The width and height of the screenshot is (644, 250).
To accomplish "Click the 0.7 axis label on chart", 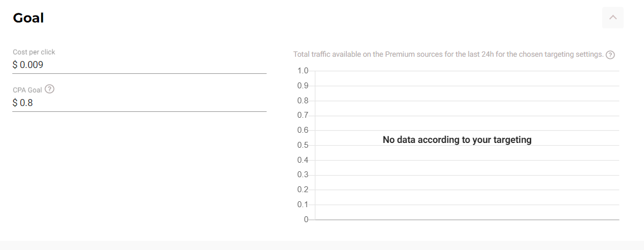I will pyautogui.click(x=303, y=115).
